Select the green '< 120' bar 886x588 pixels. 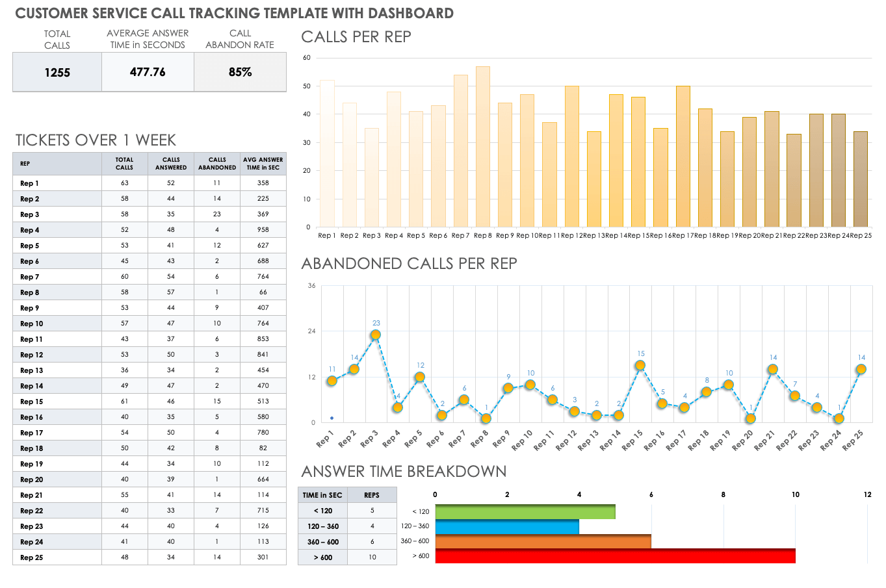[x=525, y=511]
